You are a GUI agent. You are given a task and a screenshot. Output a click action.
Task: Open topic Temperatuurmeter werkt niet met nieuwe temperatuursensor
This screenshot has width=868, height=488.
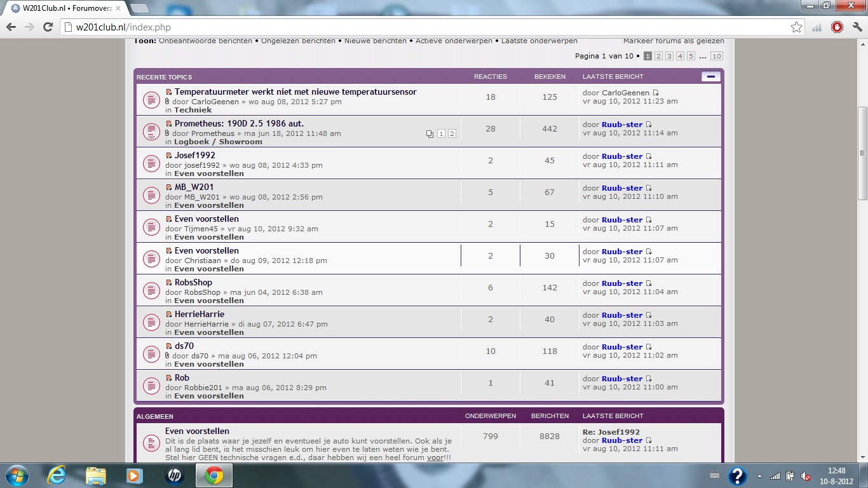click(295, 91)
